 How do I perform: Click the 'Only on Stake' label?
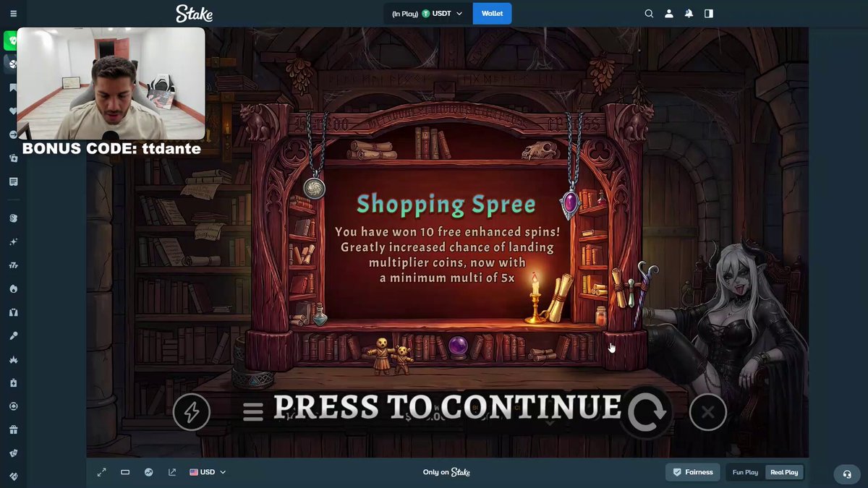(x=446, y=472)
